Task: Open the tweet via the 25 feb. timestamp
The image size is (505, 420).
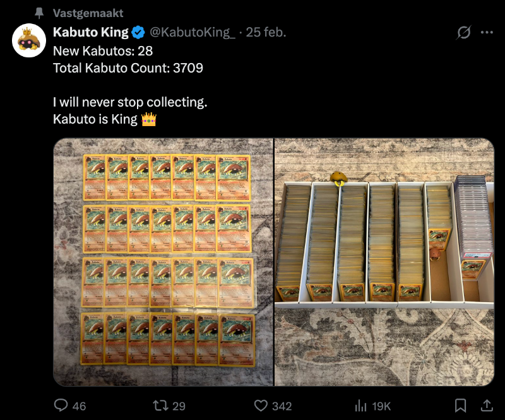Action: (x=266, y=32)
